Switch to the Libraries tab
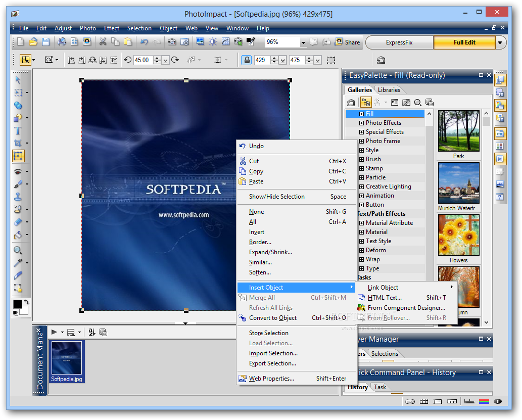Image resolution: width=522 pixels, height=420 pixels. click(389, 90)
